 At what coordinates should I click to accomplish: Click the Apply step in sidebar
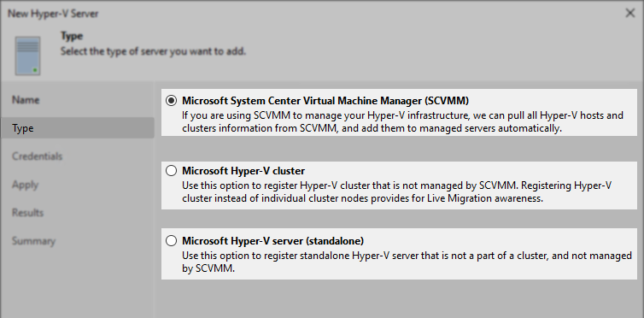(x=25, y=185)
